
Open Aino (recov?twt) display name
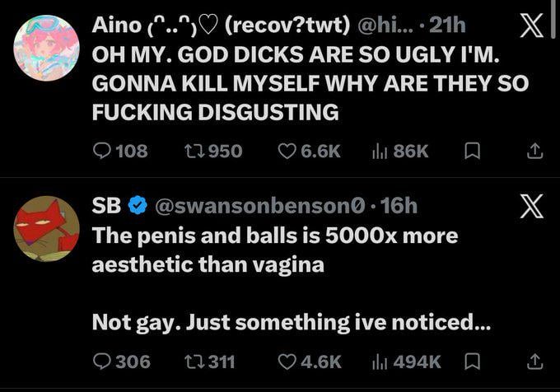click(221, 26)
